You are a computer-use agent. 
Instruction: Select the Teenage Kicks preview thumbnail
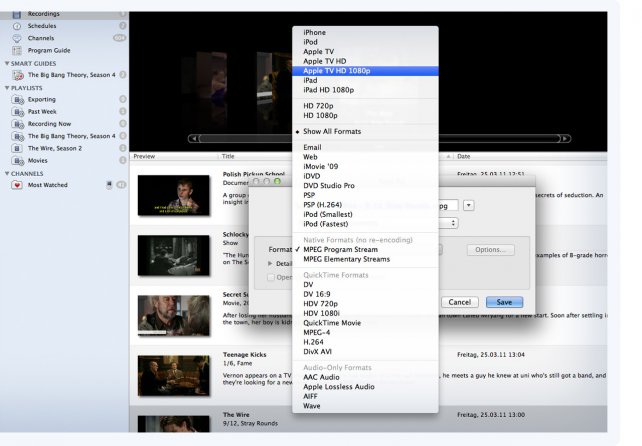(x=174, y=376)
